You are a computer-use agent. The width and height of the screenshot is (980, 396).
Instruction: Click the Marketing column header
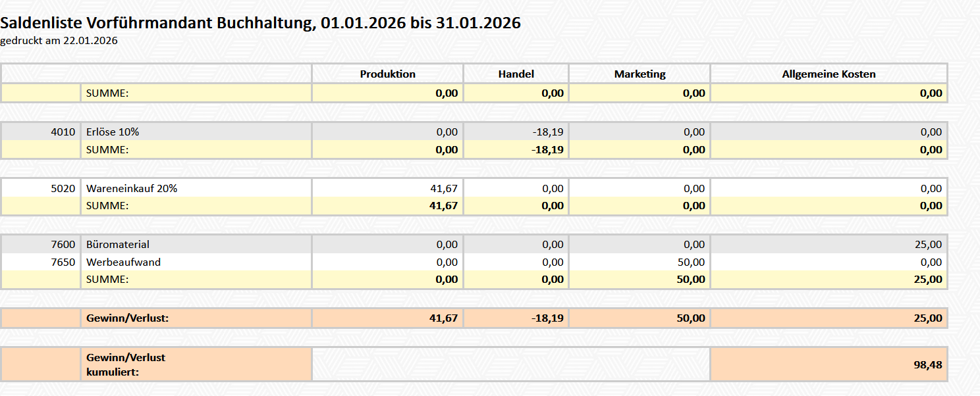click(640, 74)
